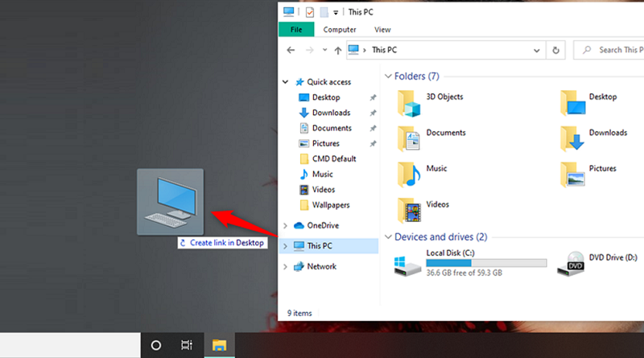Open the address bar history dropdown
This screenshot has width=644, height=358.
click(537, 50)
